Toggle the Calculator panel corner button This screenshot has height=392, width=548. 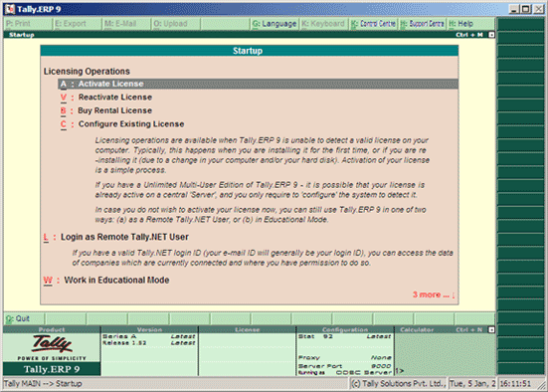pyautogui.click(x=491, y=329)
